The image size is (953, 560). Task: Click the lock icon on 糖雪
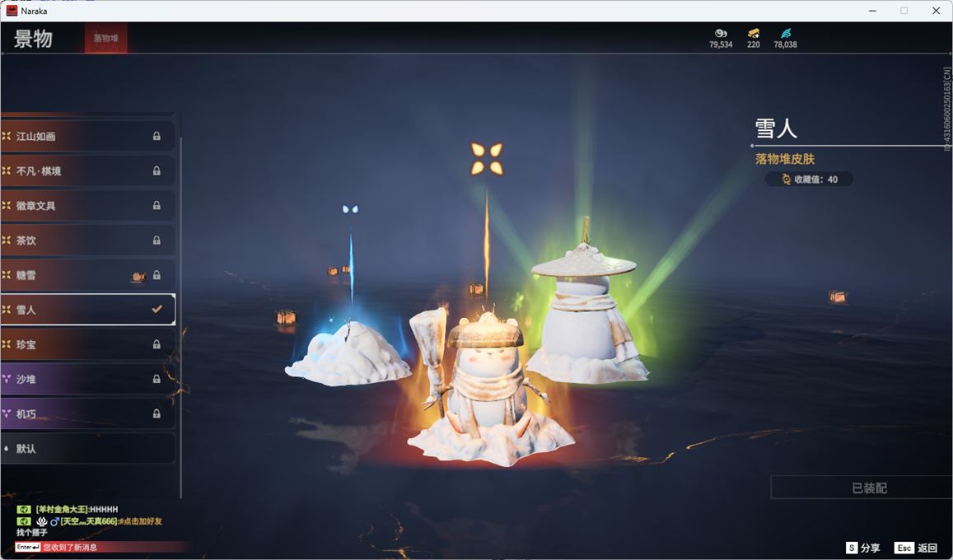coord(156,274)
